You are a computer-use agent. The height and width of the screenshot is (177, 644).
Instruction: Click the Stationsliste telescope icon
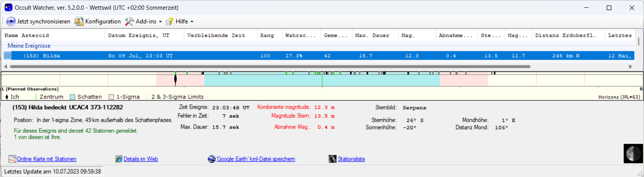332,159
